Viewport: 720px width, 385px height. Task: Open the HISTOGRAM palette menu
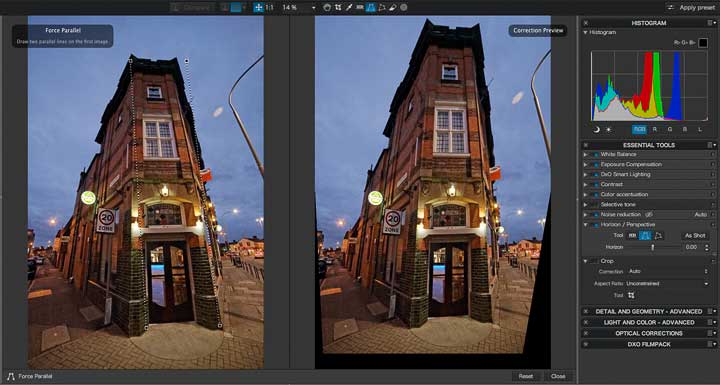712,23
